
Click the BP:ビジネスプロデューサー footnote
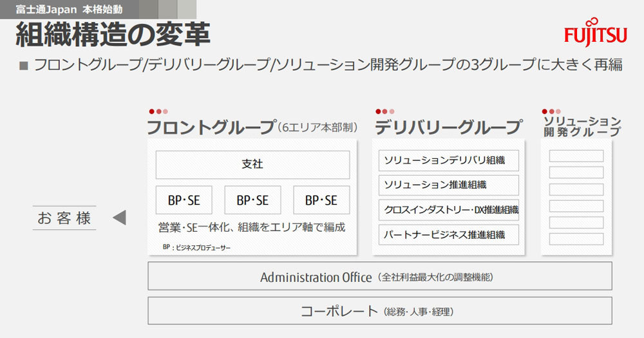(196, 247)
